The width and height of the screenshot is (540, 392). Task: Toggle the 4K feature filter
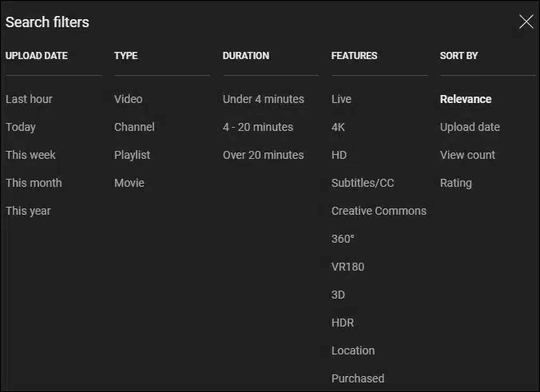tap(338, 127)
